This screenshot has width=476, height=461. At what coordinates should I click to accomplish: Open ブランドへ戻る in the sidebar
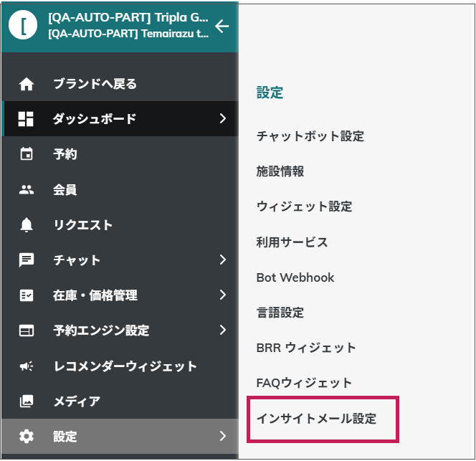point(120,84)
